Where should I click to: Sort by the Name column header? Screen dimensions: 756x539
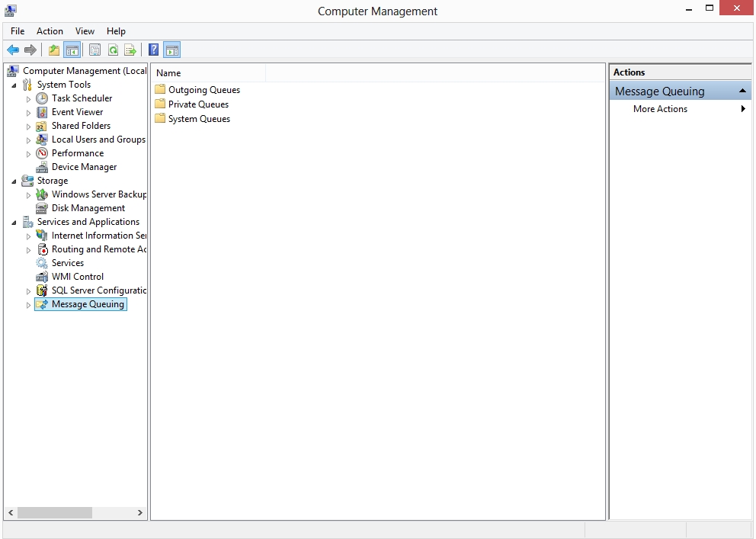210,73
